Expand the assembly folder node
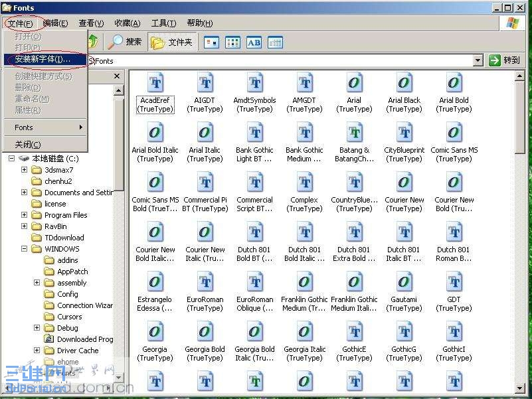 (37, 282)
